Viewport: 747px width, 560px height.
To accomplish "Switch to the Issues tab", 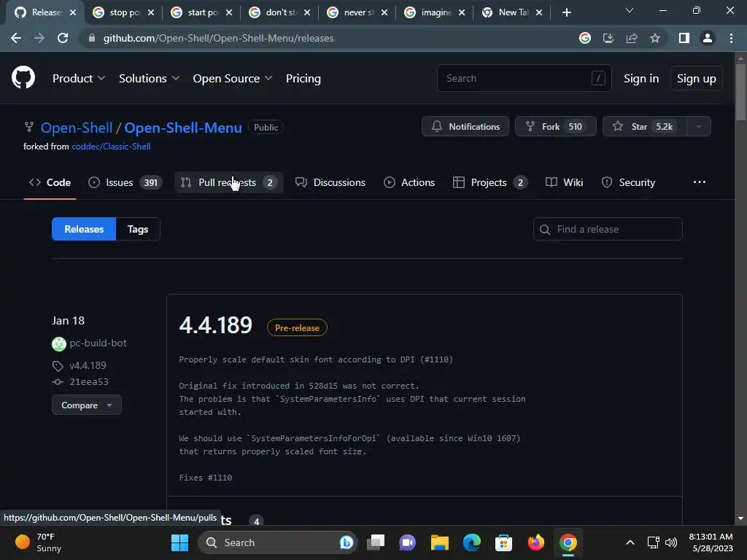I will 125,182.
